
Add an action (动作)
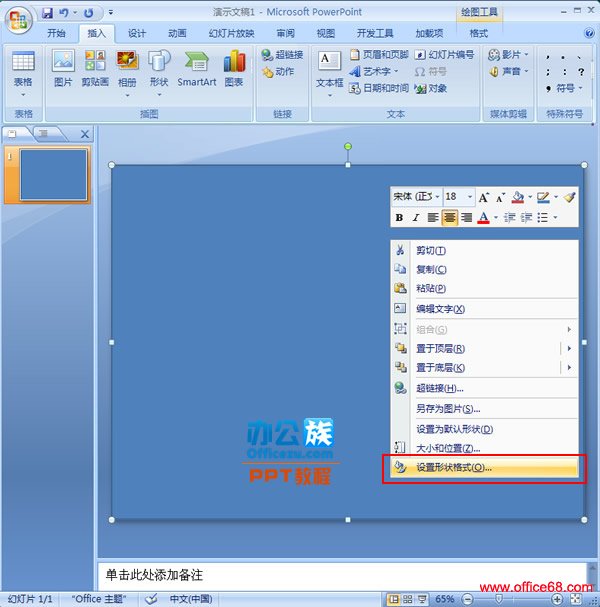pyautogui.click(x=278, y=72)
